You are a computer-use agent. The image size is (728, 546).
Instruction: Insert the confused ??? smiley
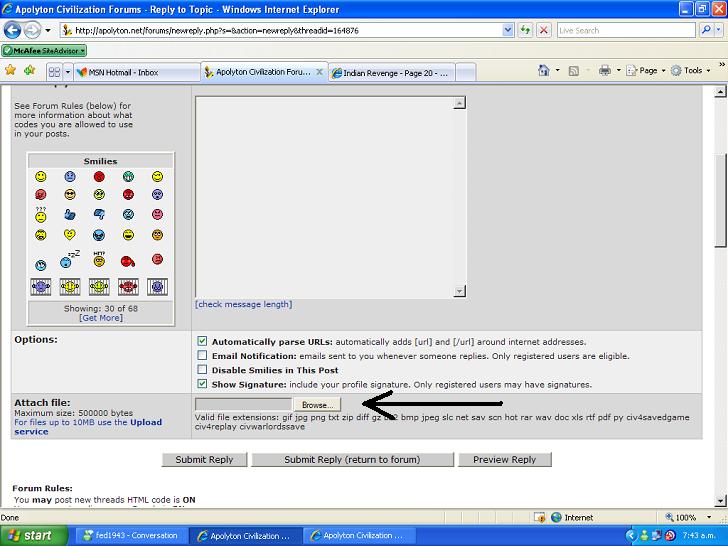(41, 214)
